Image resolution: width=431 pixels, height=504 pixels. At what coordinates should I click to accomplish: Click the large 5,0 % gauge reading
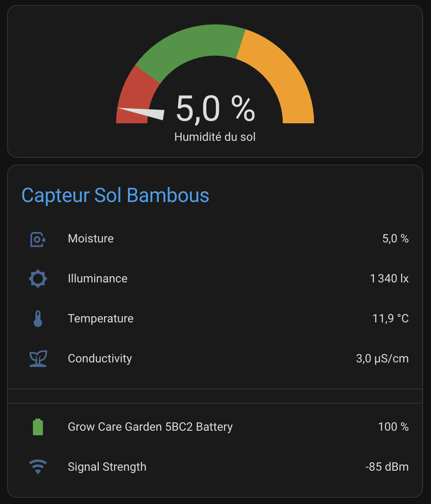click(215, 109)
